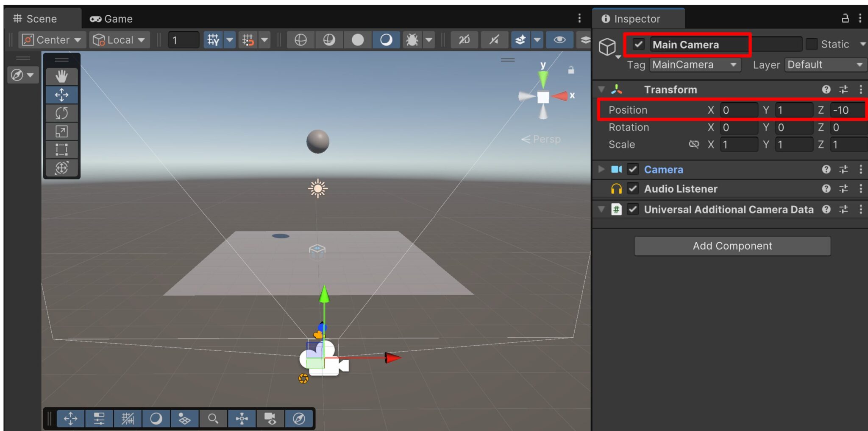The width and height of the screenshot is (868, 431).
Task: Click the Add Component button
Action: pos(732,246)
